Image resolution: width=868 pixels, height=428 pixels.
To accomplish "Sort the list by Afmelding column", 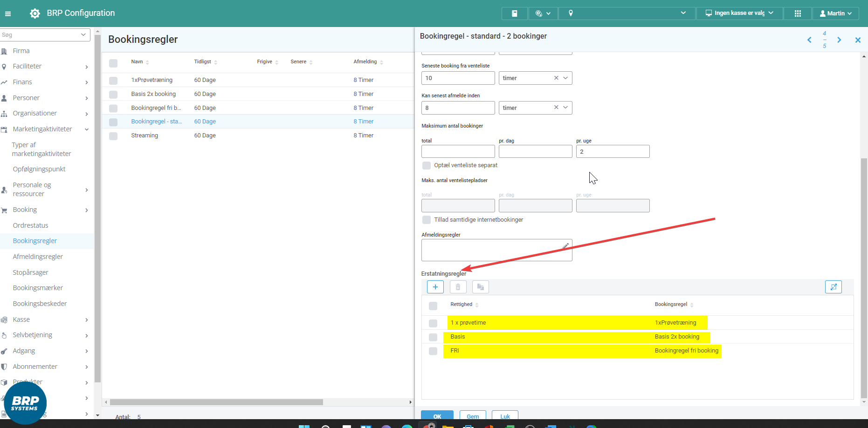I will click(368, 62).
